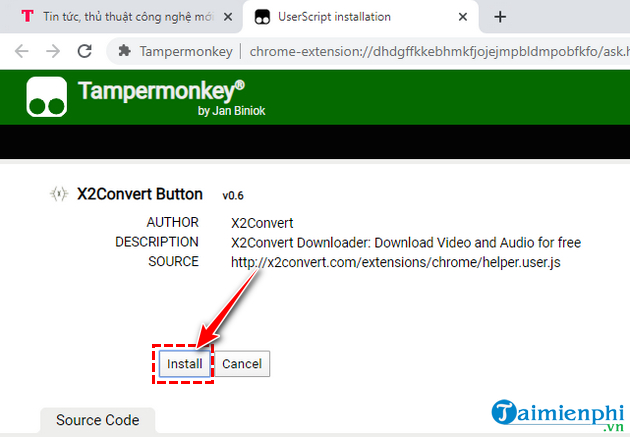Close the Tin tức browser tab
This screenshot has height=437, width=630.
(x=228, y=17)
